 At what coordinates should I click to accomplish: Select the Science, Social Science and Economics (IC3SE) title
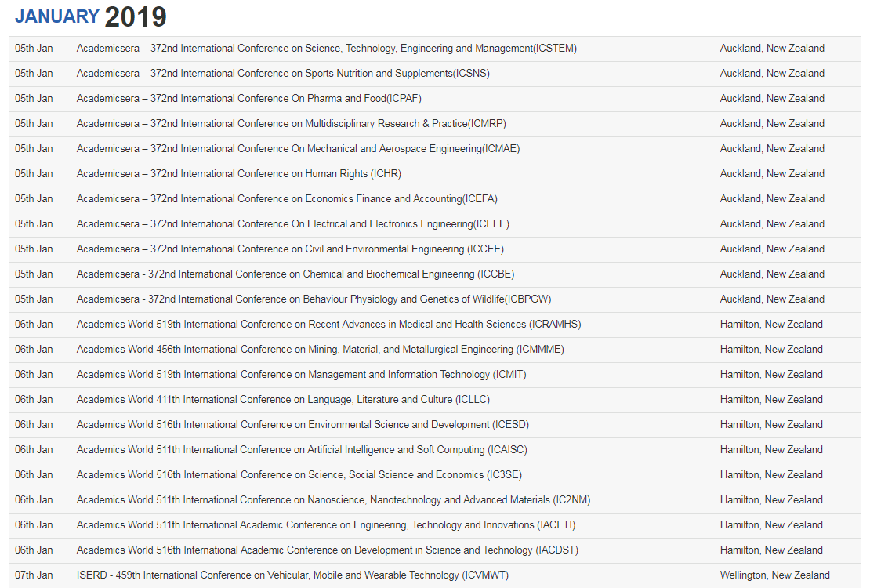coord(299,475)
